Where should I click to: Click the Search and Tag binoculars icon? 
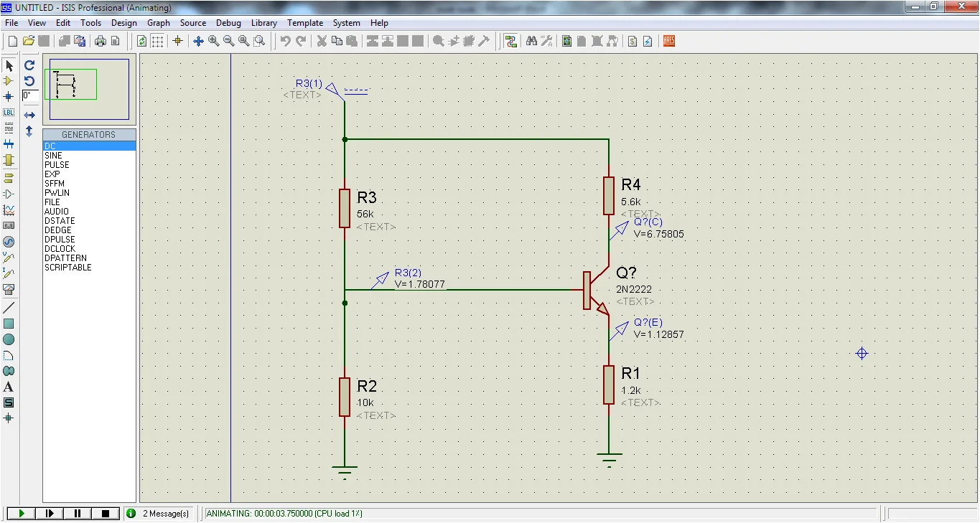(x=531, y=41)
